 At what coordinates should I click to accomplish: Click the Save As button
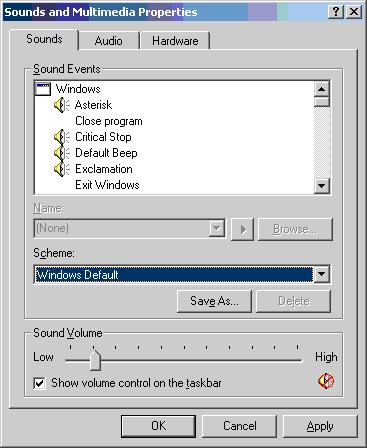click(x=214, y=301)
